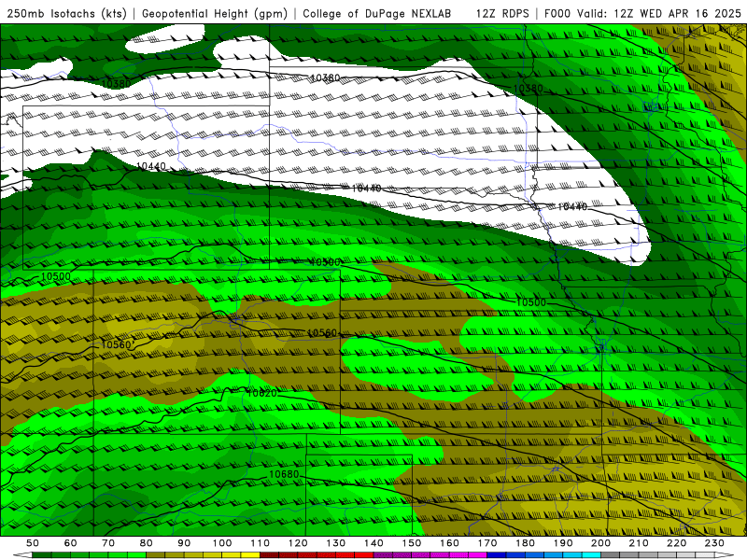Click the 50 value on the color scale
Image resolution: width=747 pixels, height=560 pixels.
tap(33, 543)
